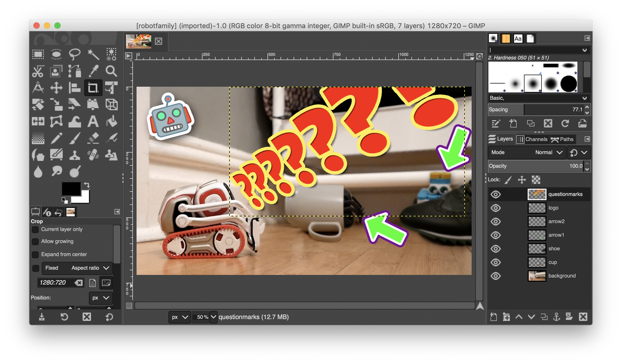Select the Measure compass tool
The width and height of the screenshot is (622, 364).
38,88
